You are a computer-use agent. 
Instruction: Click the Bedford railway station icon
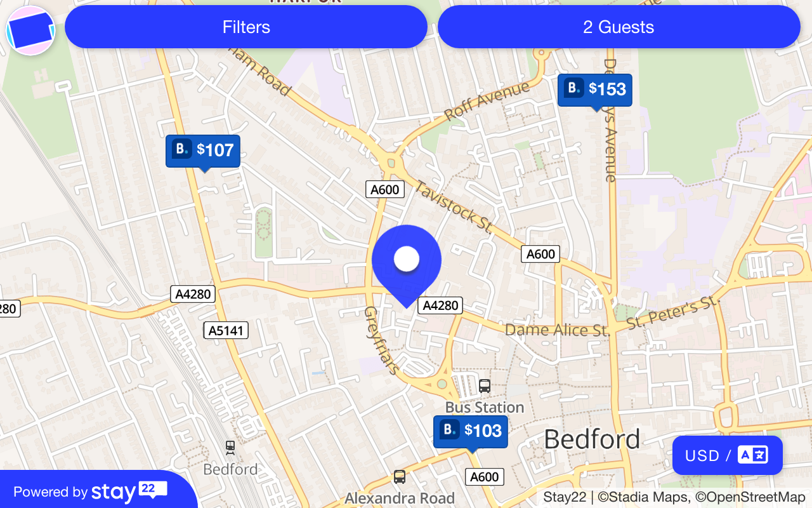click(x=230, y=448)
